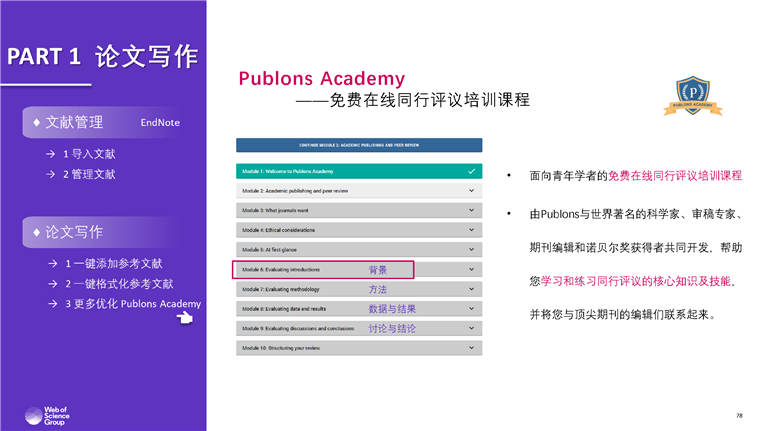Click arrow beside 2 一键格式化参考文献
The height and width of the screenshot is (431, 768).
pos(53,284)
